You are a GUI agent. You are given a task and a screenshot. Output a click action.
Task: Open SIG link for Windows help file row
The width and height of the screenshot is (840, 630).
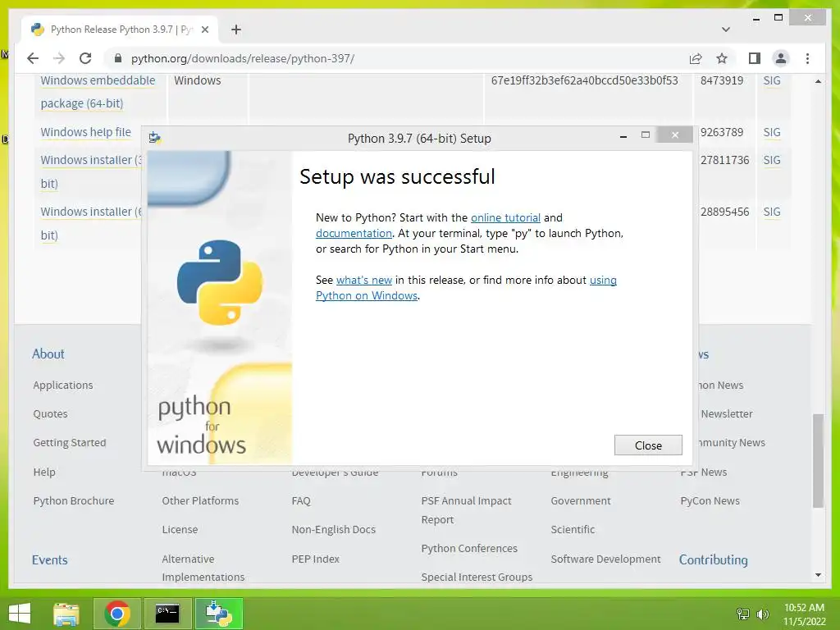[x=771, y=132]
